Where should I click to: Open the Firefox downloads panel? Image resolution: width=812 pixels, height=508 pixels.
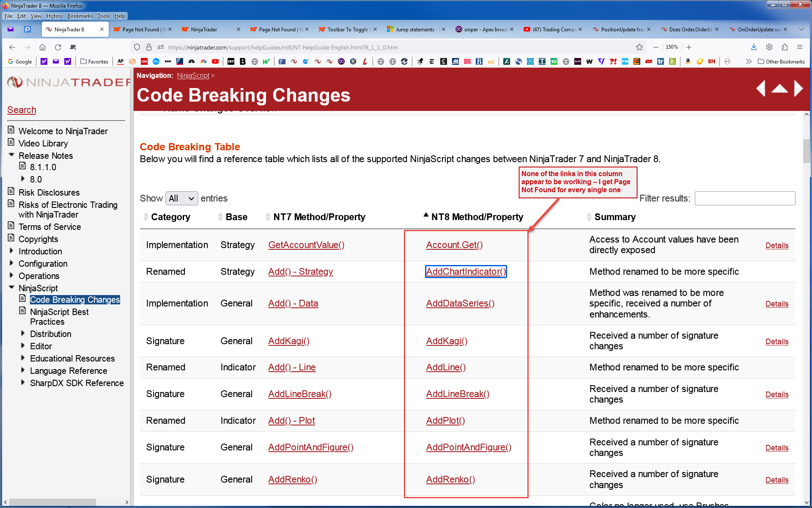point(754,47)
